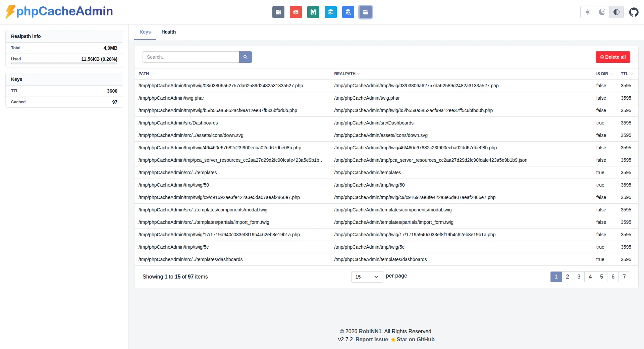Screen dimensions: 644x349
Task: Sort table by IS DIR column
Action: pos(604,74)
